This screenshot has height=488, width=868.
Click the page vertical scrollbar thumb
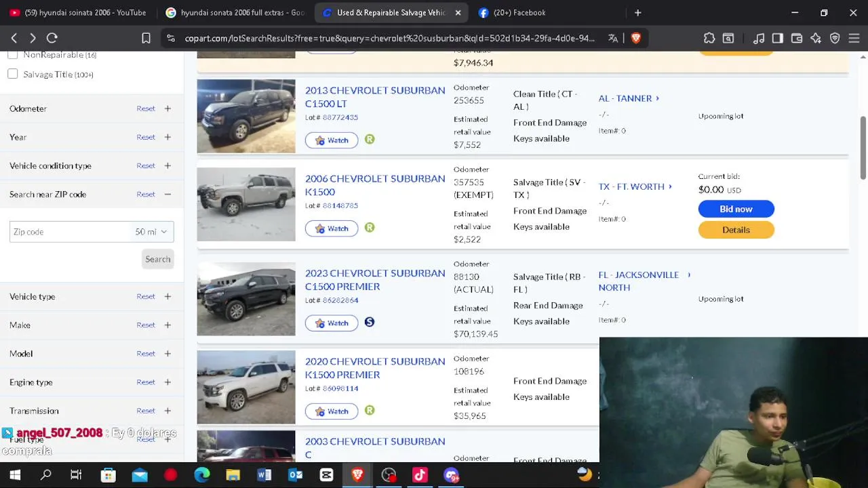click(x=863, y=148)
